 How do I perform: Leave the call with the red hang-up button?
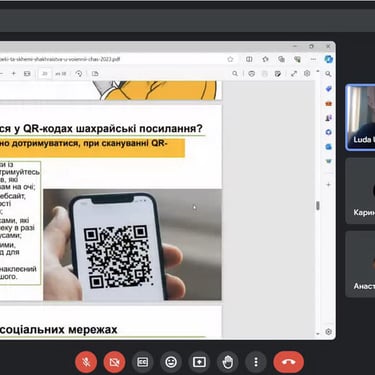tap(288, 362)
